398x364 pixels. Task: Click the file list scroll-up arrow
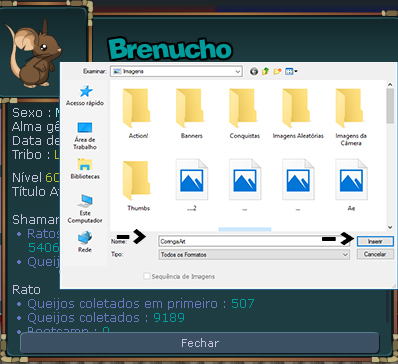(x=390, y=84)
